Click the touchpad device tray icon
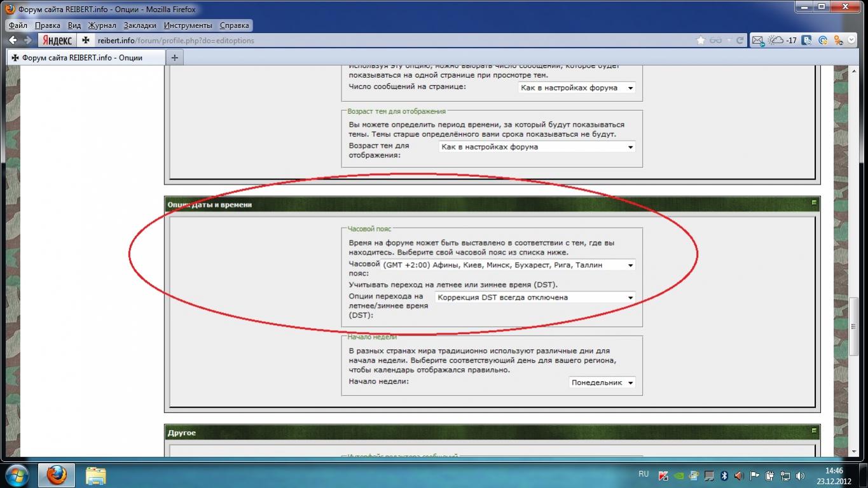The image size is (868, 488). (x=708, y=475)
